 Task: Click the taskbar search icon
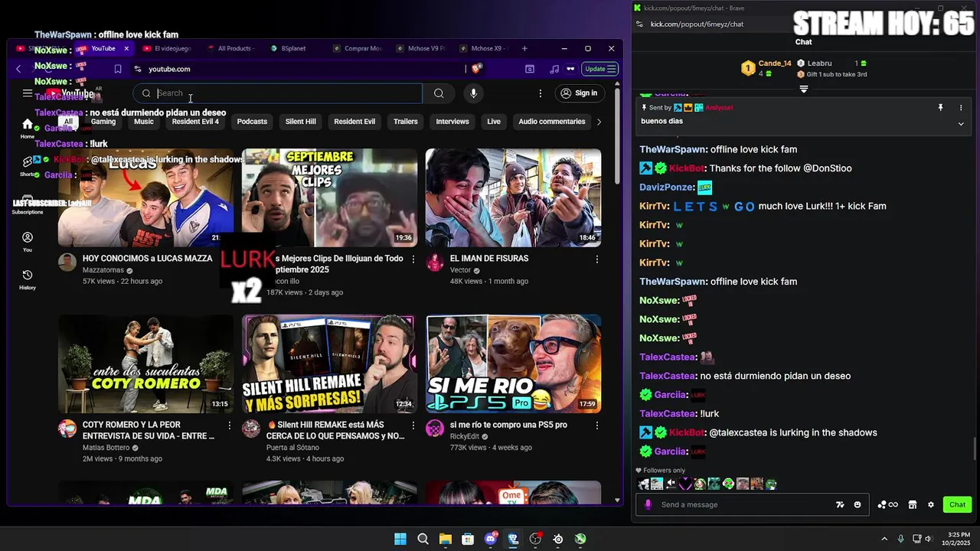(x=423, y=539)
